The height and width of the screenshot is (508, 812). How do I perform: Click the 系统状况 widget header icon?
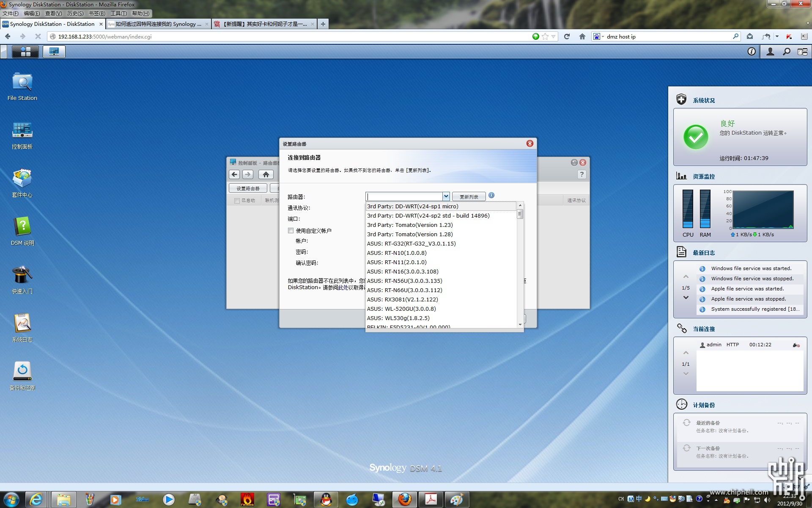[681, 99]
